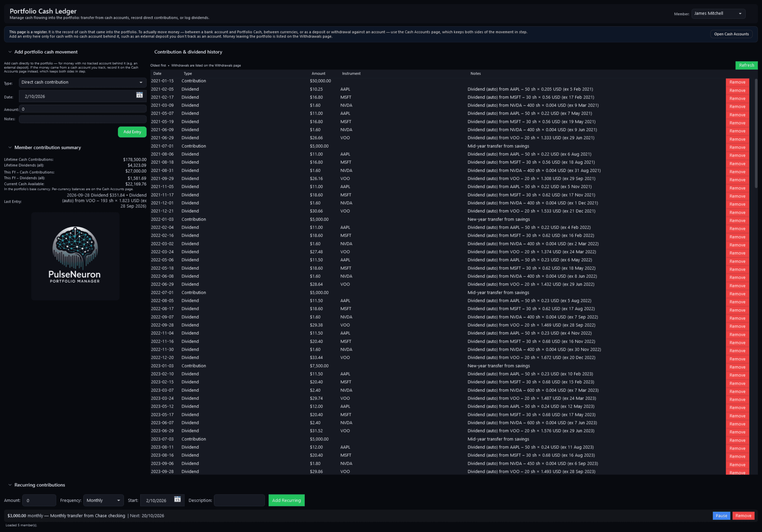Screen dimensions: 762x532
Task: Click into the Notes input field
Action: point(83,119)
